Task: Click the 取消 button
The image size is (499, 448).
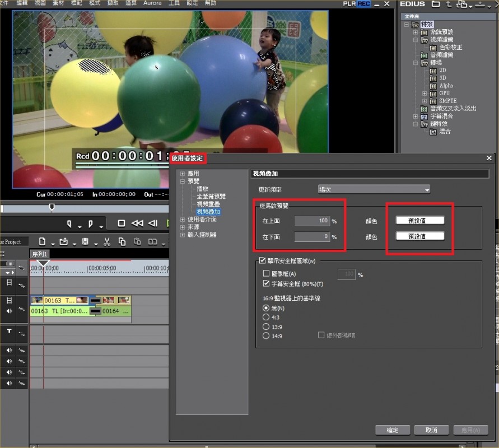Action: (431, 430)
